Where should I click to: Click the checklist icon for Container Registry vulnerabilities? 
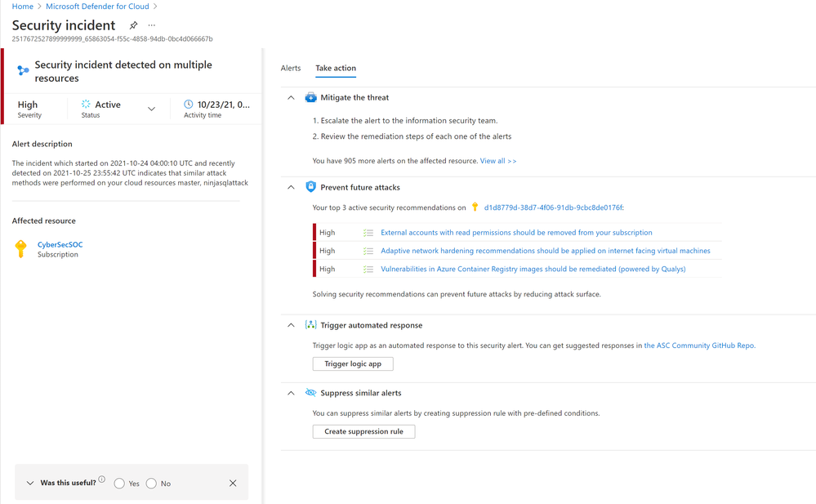pyautogui.click(x=368, y=270)
